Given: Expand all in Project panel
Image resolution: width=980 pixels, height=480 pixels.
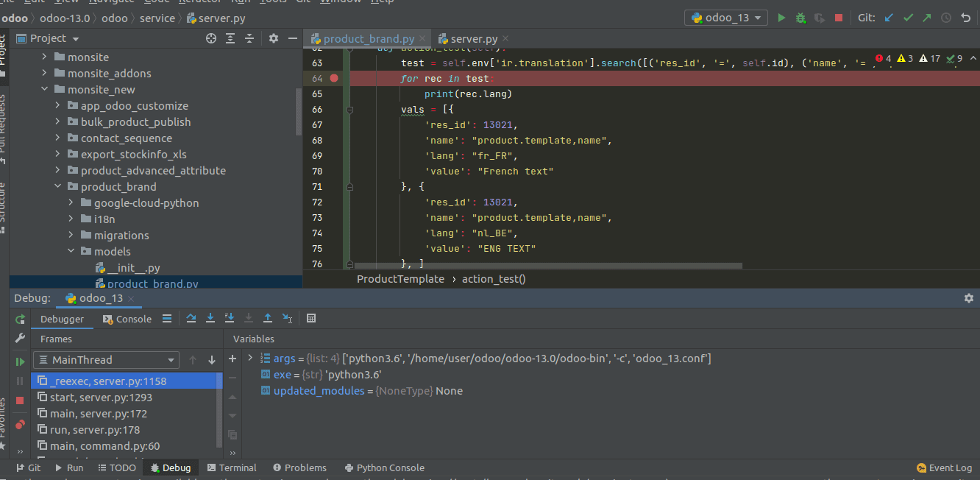Looking at the screenshot, I should [230, 38].
